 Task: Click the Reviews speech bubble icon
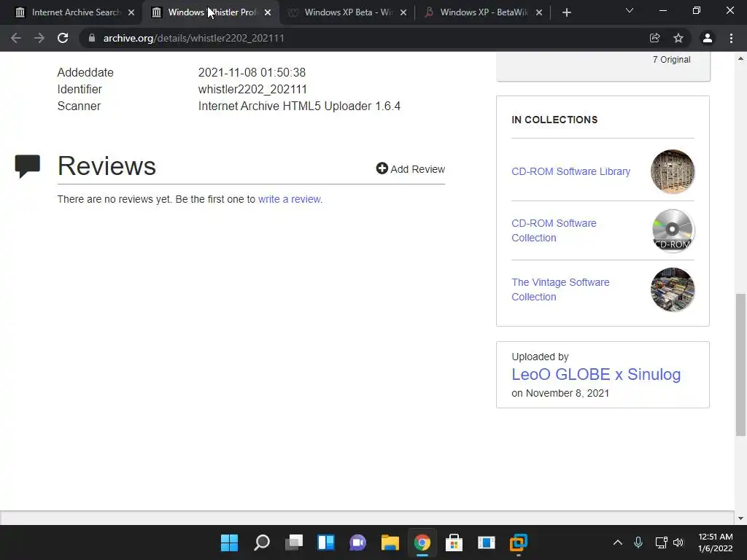[x=27, y=166]
